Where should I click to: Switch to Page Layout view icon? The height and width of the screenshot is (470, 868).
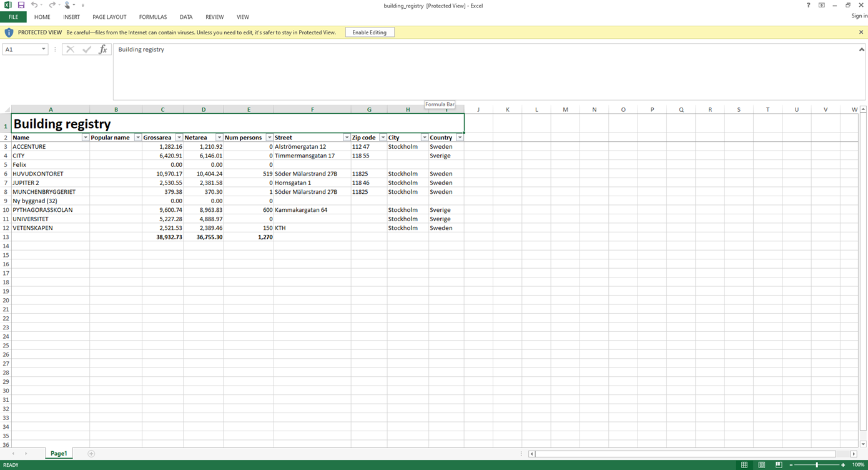[762, 465]
